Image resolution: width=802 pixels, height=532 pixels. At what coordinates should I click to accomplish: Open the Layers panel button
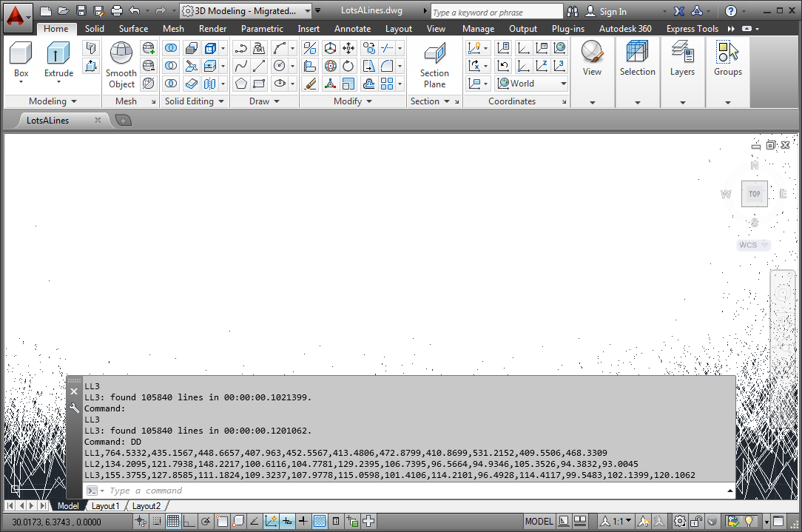coord(682,59)
